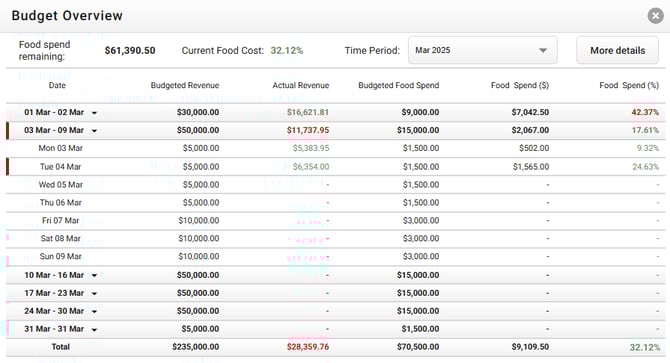Collapse the 03 Mar - 09 Mar week arrow
The image size is (670, 363).
click(94, 131)
